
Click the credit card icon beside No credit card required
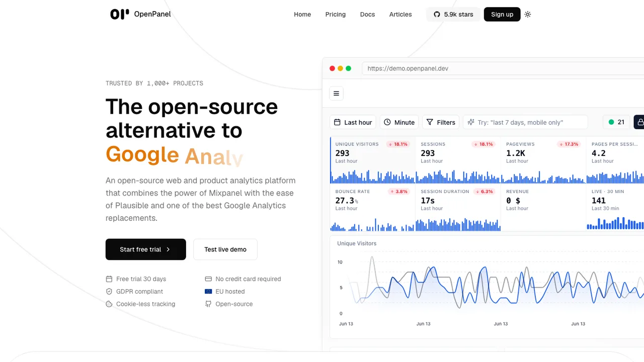[x=208, y=279]
